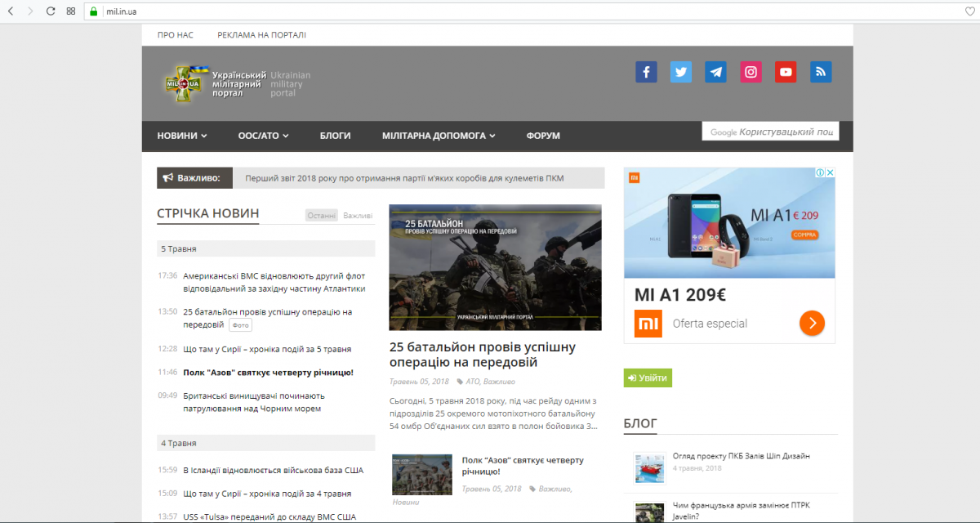Switch news feed to Важливі
The width and height of the screenshot is (980, 523).
(358, 216)
